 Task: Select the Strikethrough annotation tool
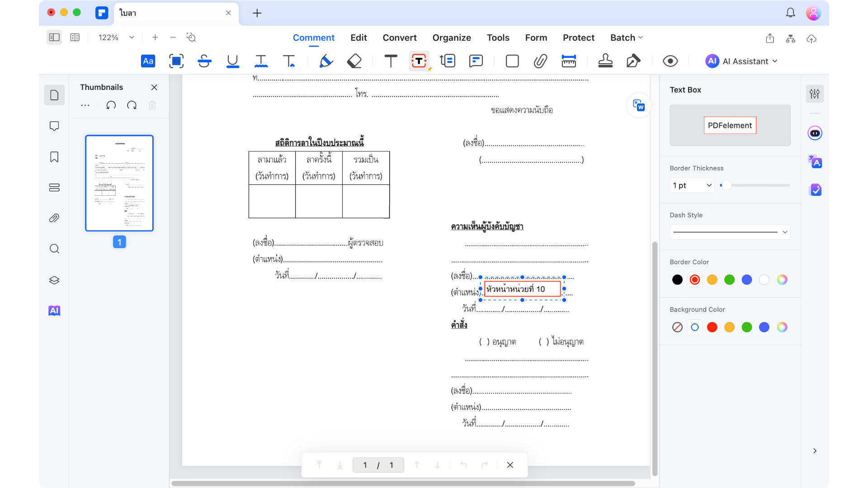(x=204, y=61)
